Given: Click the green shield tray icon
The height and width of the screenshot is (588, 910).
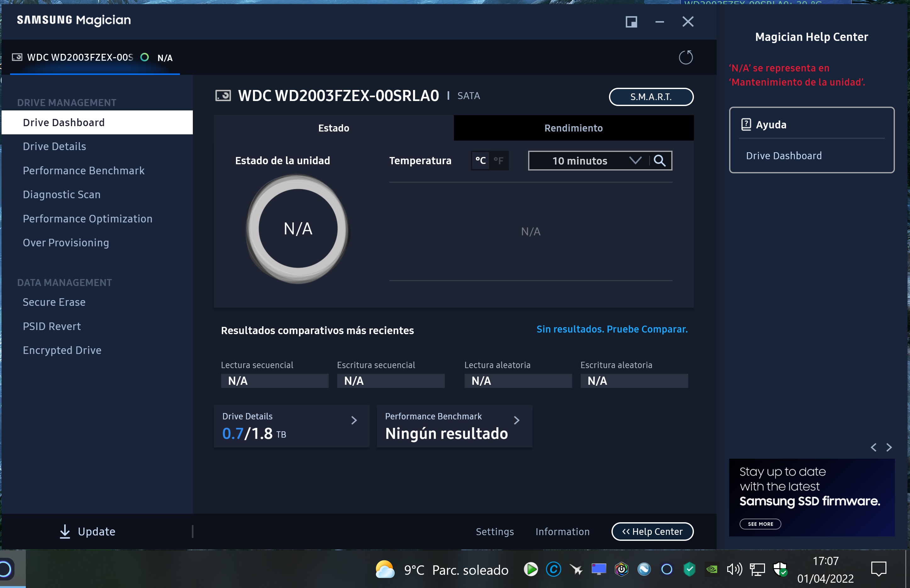Looking at the screenshot, I should click(689, 569).
